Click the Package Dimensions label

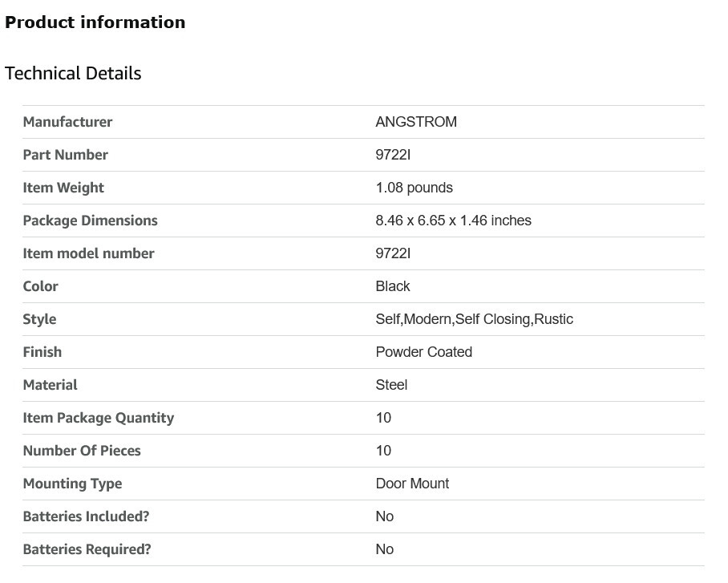pyautogui.click(x=91, y=221)
